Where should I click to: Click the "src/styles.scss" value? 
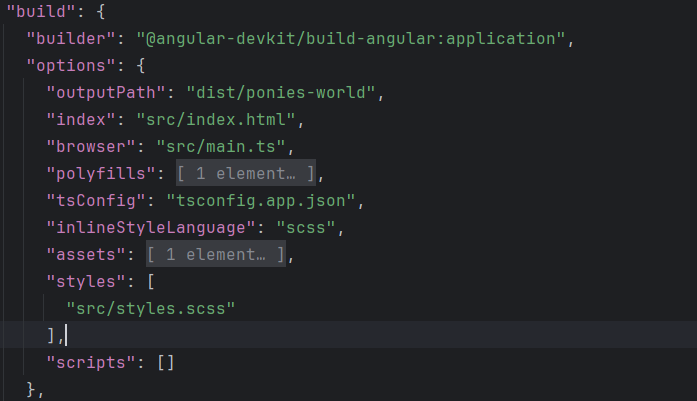[151, 309]
